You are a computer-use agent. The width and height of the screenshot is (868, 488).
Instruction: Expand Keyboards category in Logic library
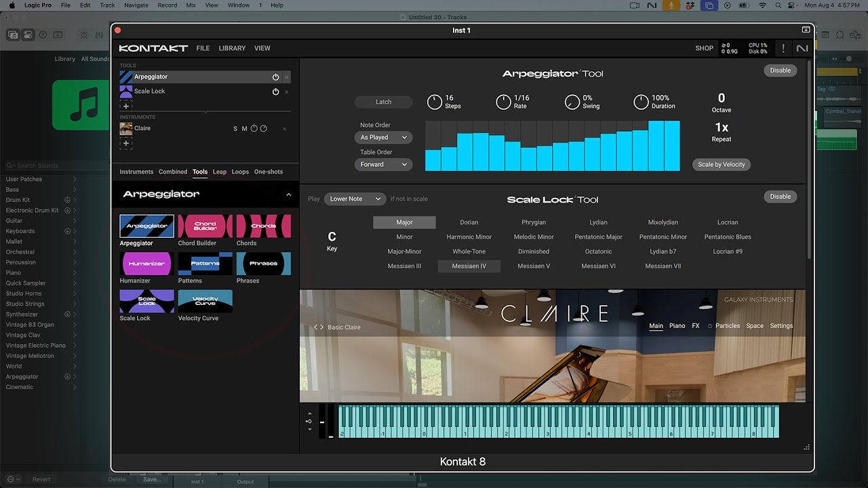pos(75,231)
